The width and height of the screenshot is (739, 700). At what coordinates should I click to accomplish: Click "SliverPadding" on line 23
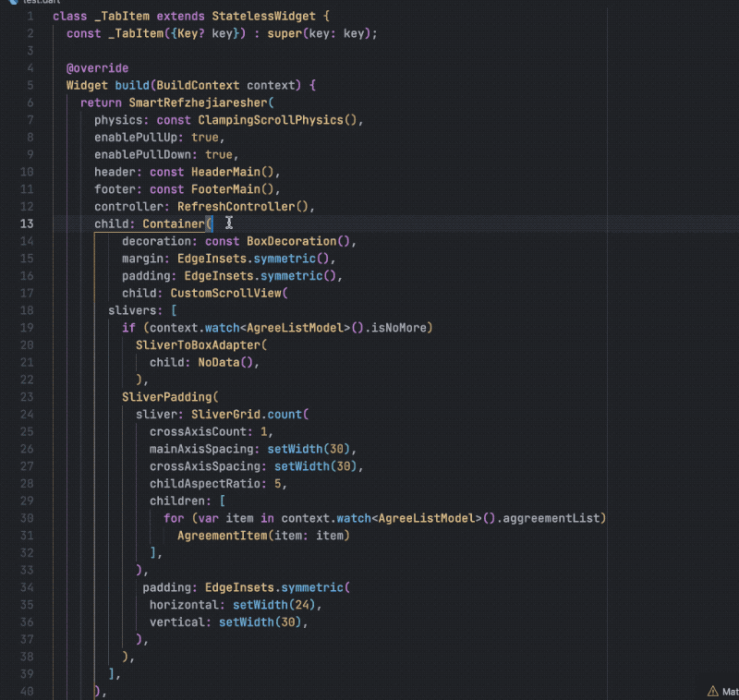click(x=167, y=397)
